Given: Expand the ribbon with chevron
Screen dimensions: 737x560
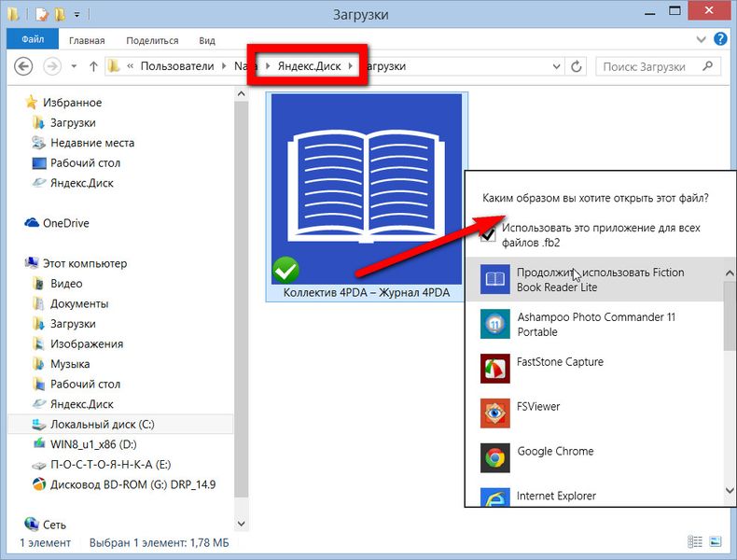Looking at the screenshot, I should [x=701, y=39].
